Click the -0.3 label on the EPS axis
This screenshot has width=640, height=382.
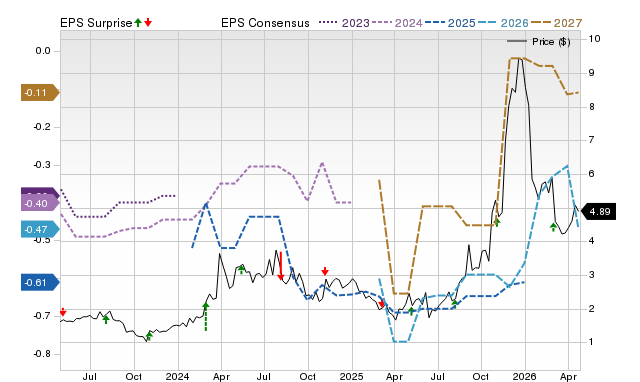[42, 165]
